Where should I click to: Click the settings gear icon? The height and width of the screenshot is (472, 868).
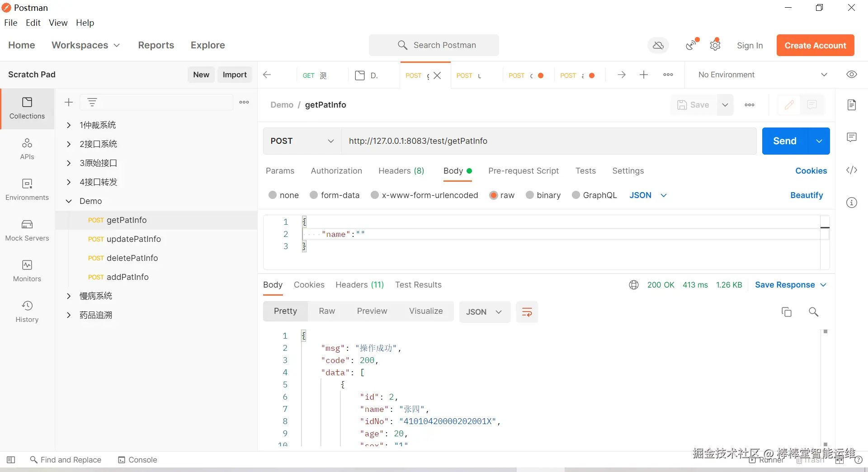click(715, 45)
